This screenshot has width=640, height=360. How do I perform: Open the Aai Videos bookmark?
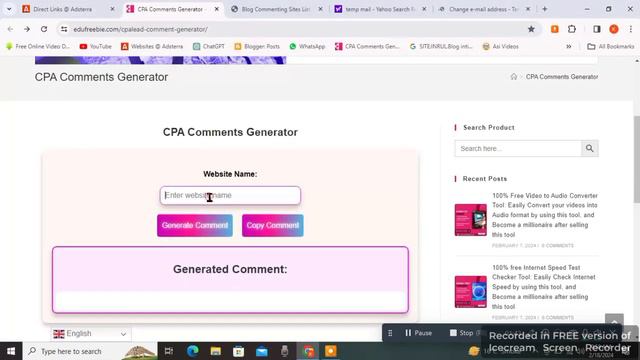(x=500, y=47)
